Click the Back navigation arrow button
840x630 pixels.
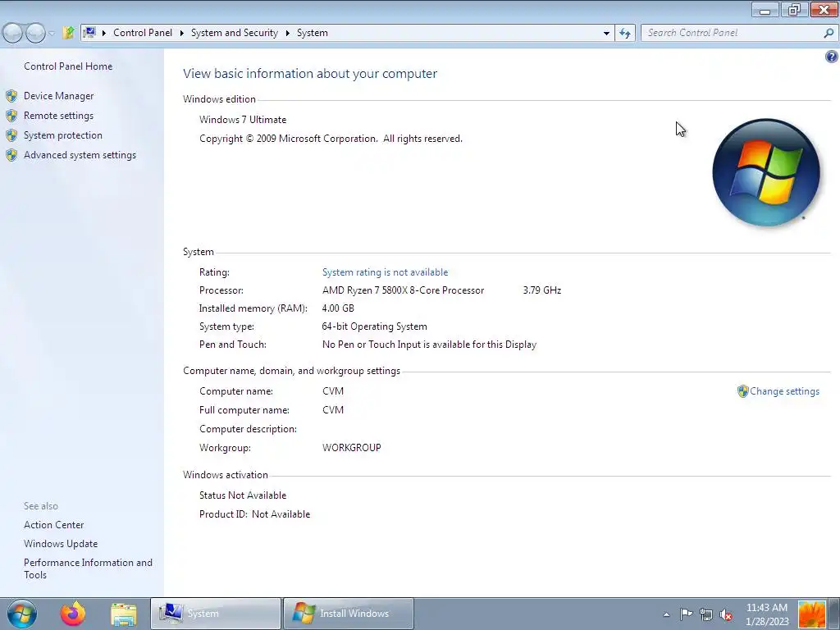13,33
